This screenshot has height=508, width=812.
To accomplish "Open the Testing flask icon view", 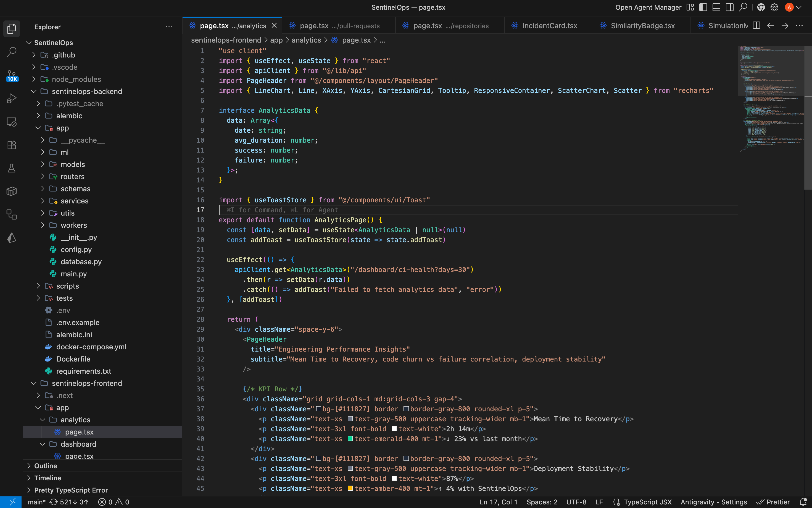I will (x=11, y=168).
